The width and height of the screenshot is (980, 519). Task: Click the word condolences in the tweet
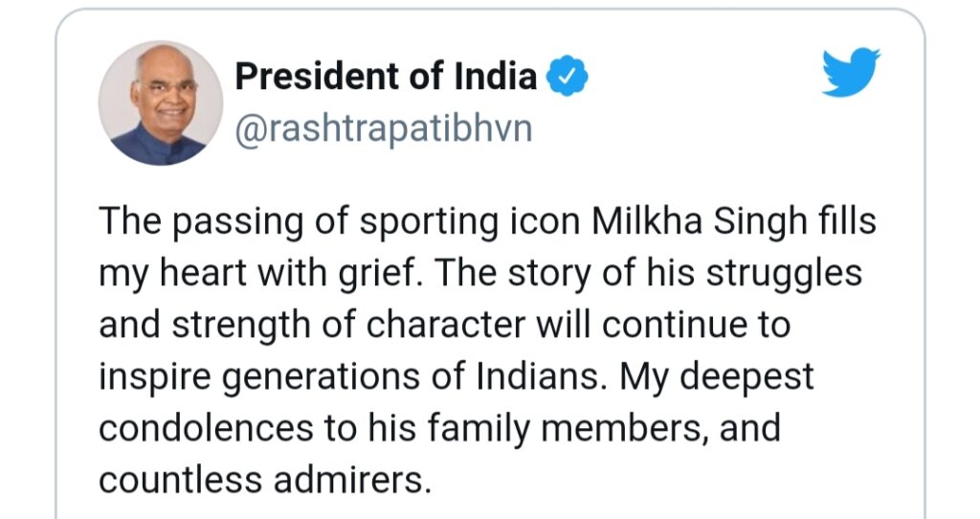click(x=207, y=428)
